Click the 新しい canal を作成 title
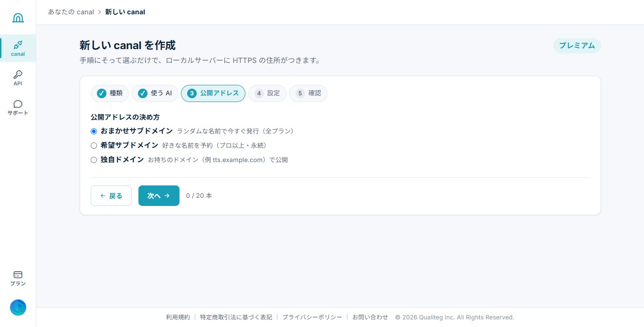The height and width of the screenshot is (327, 644). (x=127, y=45)
